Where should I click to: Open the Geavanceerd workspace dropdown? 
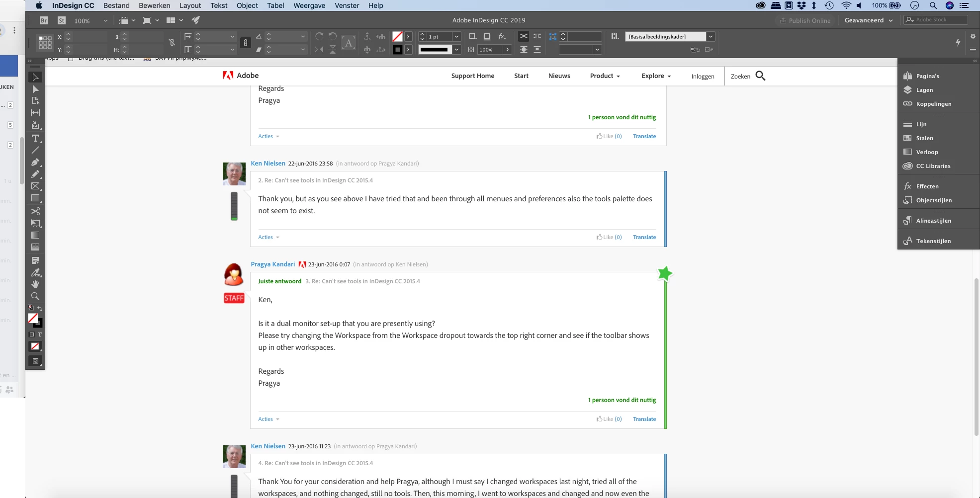[869, 20]
